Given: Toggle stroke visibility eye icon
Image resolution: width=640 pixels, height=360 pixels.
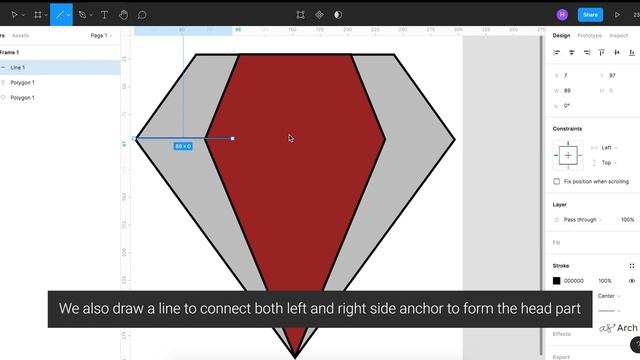Looking at the screenshot, I should click(632, 281).
